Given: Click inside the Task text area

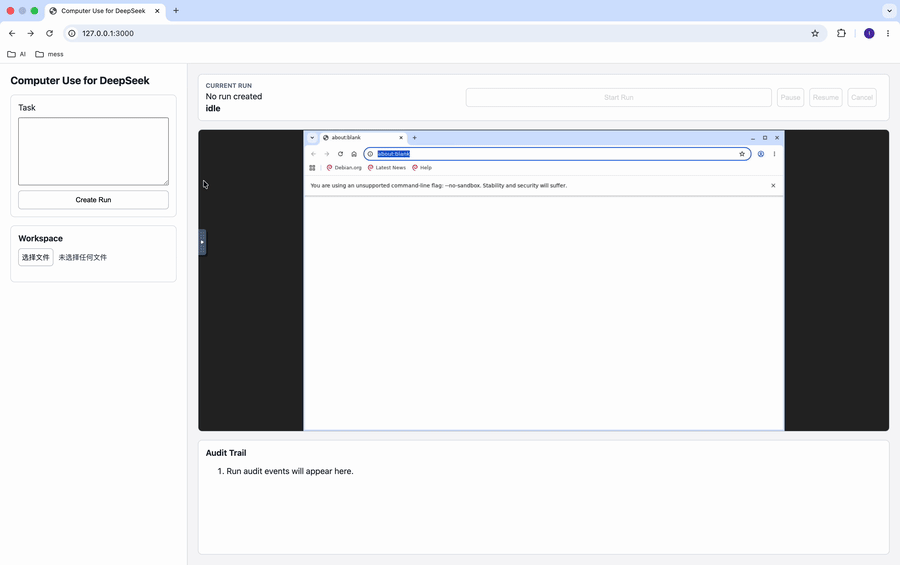Looking at the screenshot, I should (94, 151).
